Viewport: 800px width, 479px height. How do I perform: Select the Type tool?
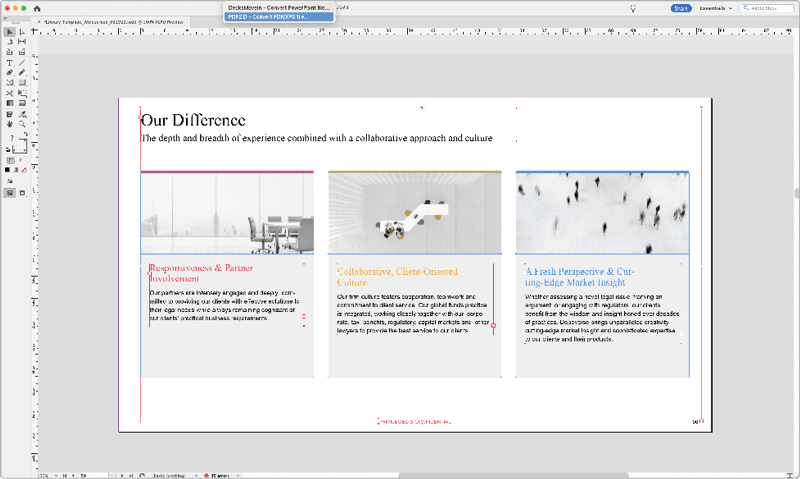(x=9, y=63)
